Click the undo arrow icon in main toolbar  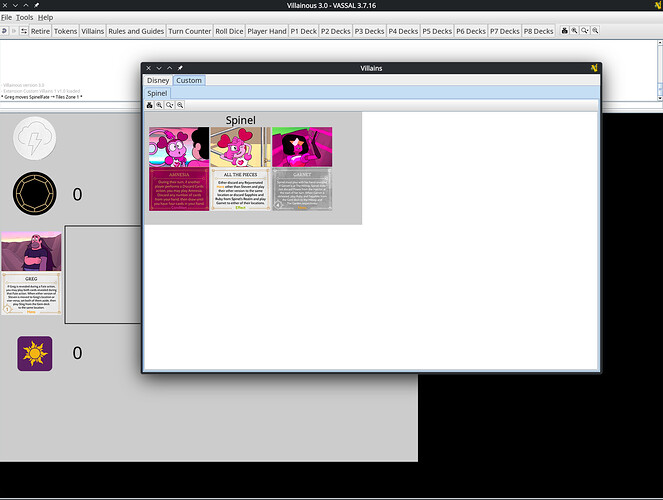(x=4, y=31)
